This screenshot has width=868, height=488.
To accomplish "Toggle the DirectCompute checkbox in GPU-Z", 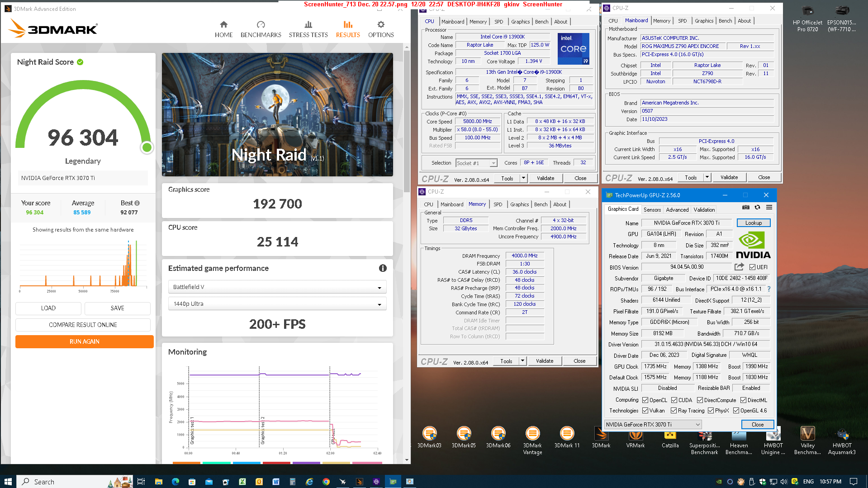I will [700, 400].
